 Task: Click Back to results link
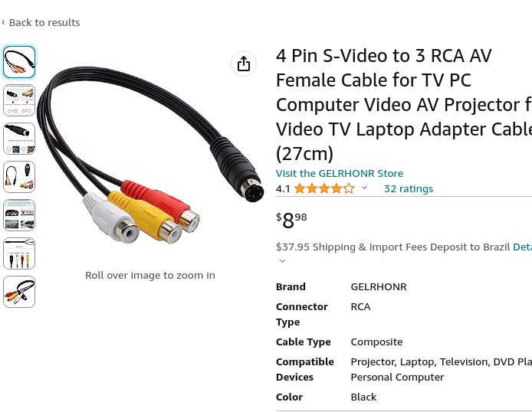tap(44, 23)
